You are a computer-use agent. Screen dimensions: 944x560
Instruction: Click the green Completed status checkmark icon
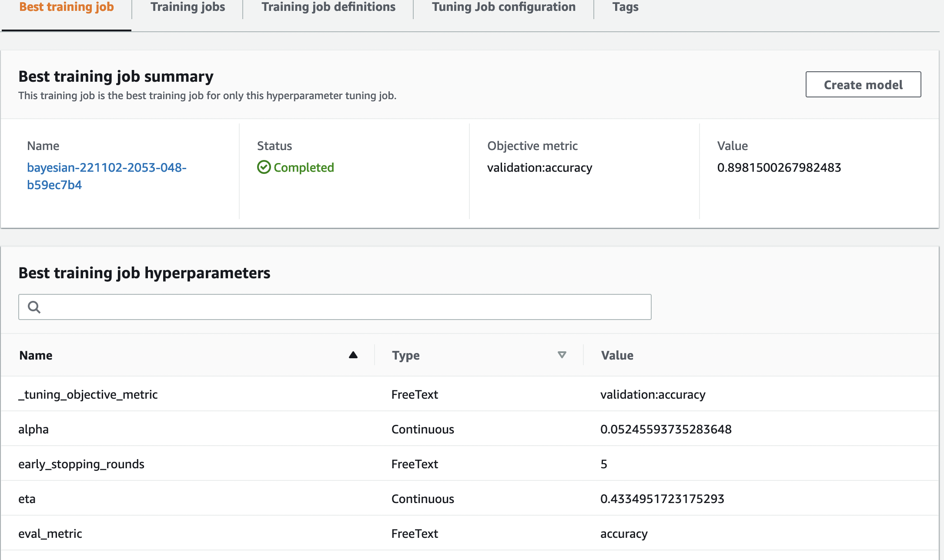(x=264, y=167)
